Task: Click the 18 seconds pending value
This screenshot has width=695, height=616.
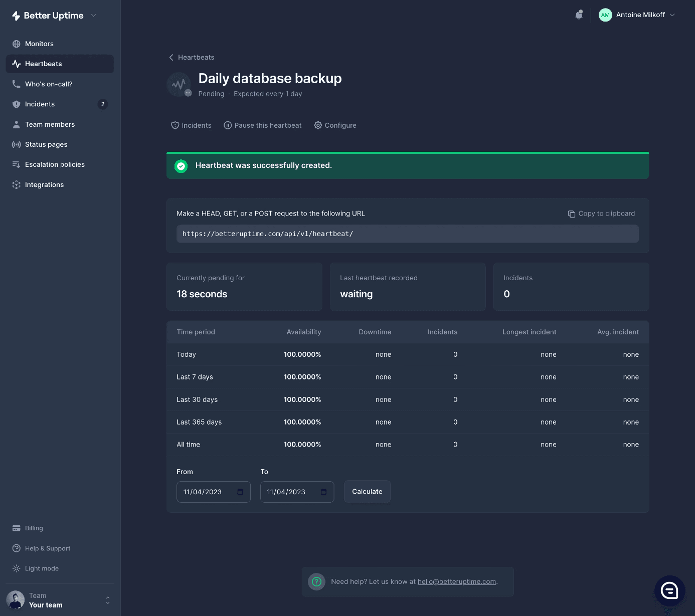Action: pyautogui.click(x=202, y=295)
